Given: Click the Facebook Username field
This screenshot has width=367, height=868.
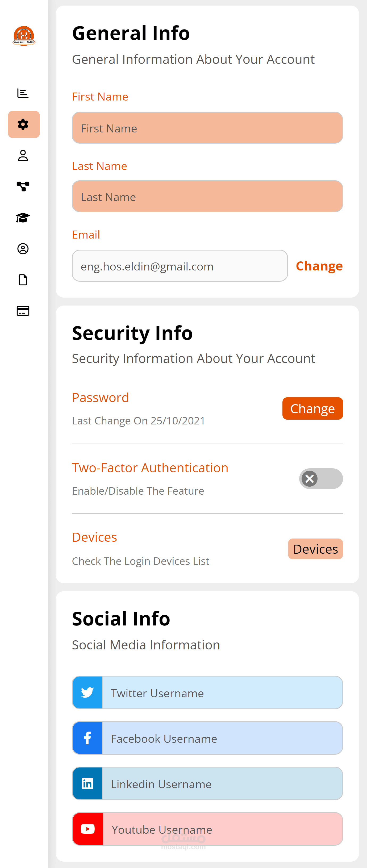Looking at the screenshot, I should click(x=222, y=738).
